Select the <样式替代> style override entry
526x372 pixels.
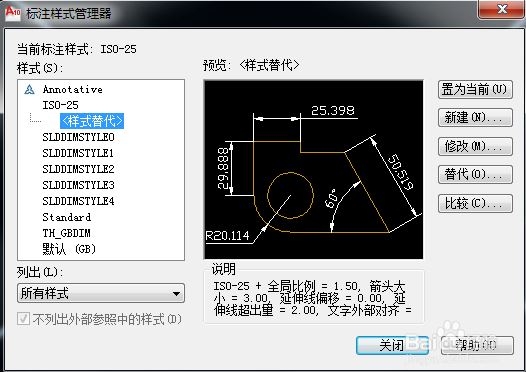pos(92,121)
